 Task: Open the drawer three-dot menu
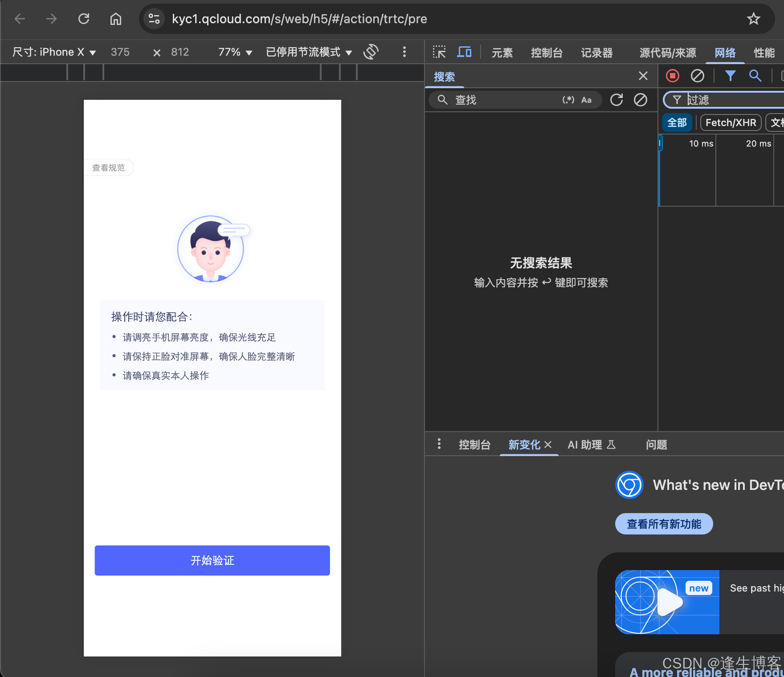pyautogui.click(x=439, y=444)
